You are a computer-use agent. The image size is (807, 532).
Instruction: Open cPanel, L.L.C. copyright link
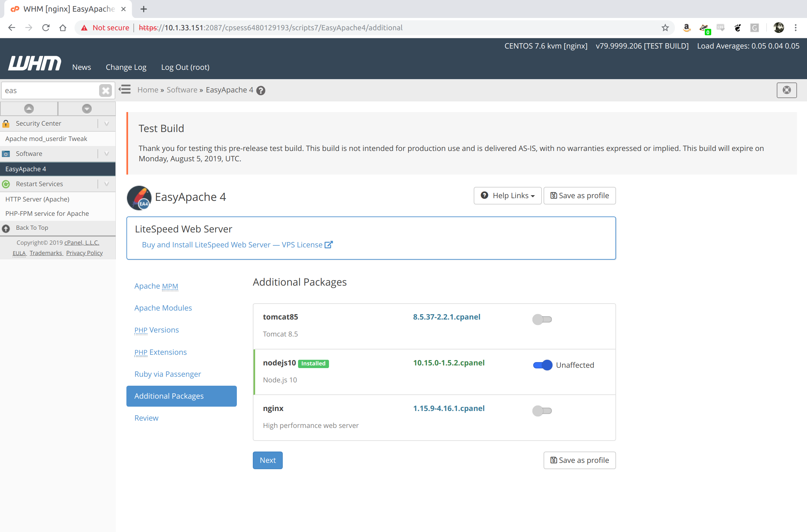coord(82,243)
